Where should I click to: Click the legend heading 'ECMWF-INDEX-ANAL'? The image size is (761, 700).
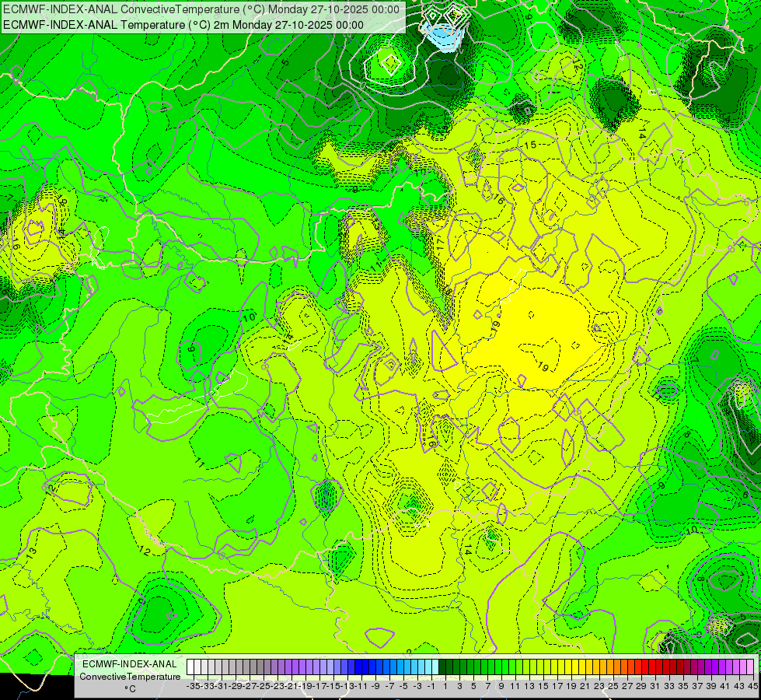coord(130,664)
